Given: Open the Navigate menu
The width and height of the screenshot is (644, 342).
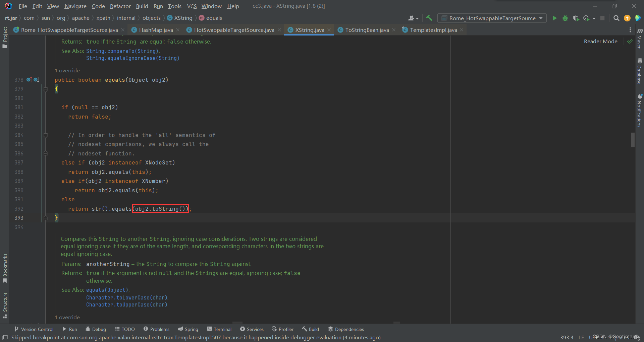Looking at the screenshot, I should point(75,6).
